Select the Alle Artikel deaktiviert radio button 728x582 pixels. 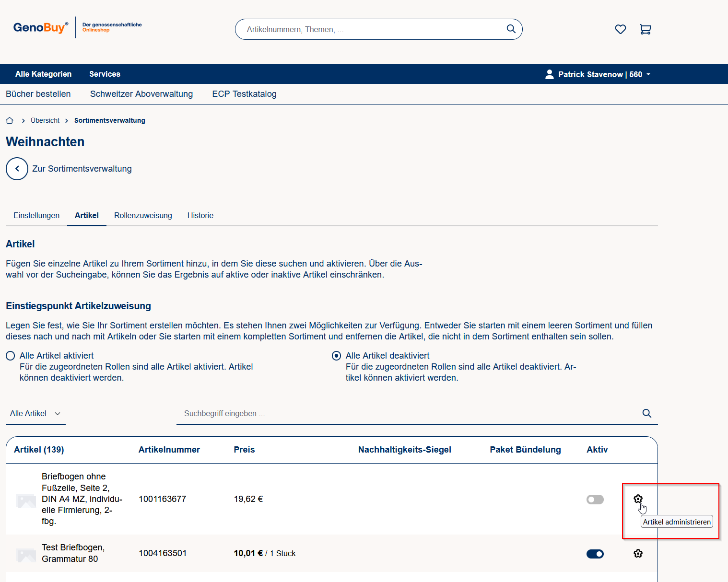coord(337,356)
